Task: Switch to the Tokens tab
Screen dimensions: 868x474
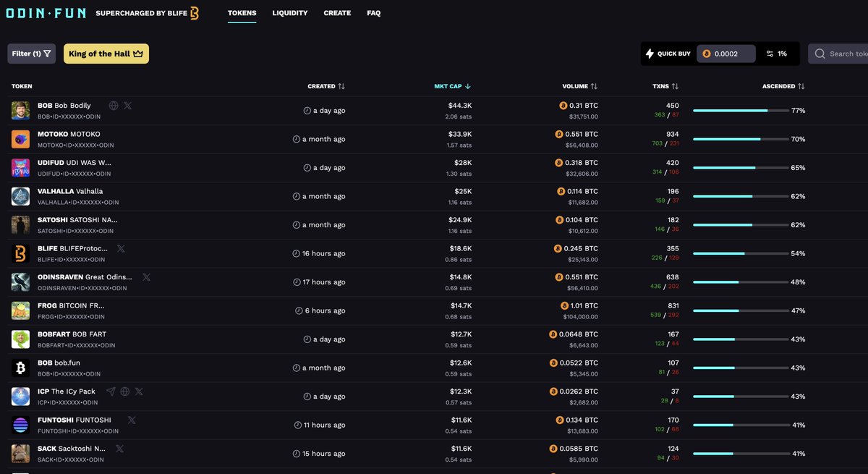Action: 242,13
